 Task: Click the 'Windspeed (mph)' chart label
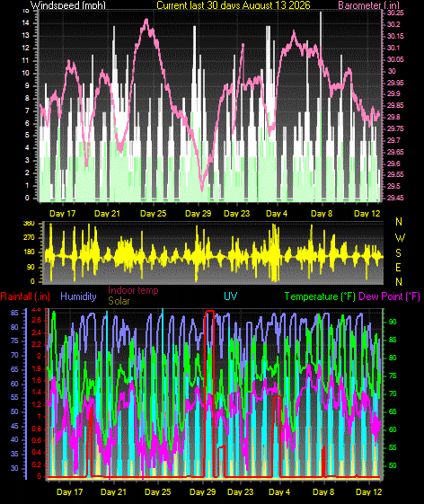[x=68, y=4]
